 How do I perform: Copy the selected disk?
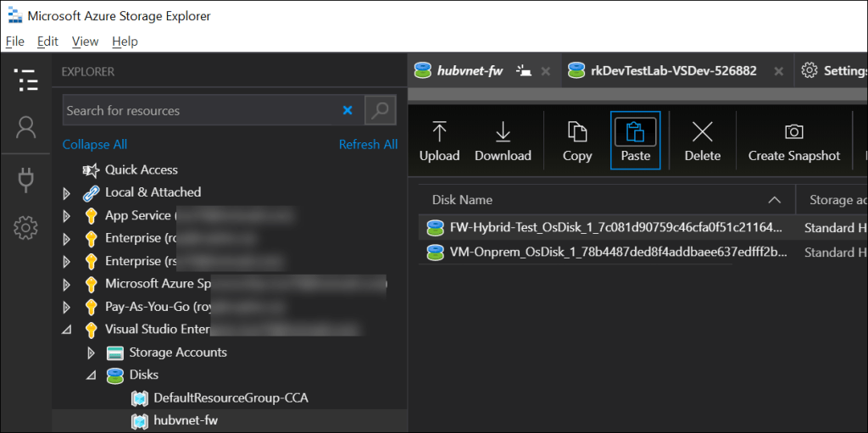click(x=577, y=141)
